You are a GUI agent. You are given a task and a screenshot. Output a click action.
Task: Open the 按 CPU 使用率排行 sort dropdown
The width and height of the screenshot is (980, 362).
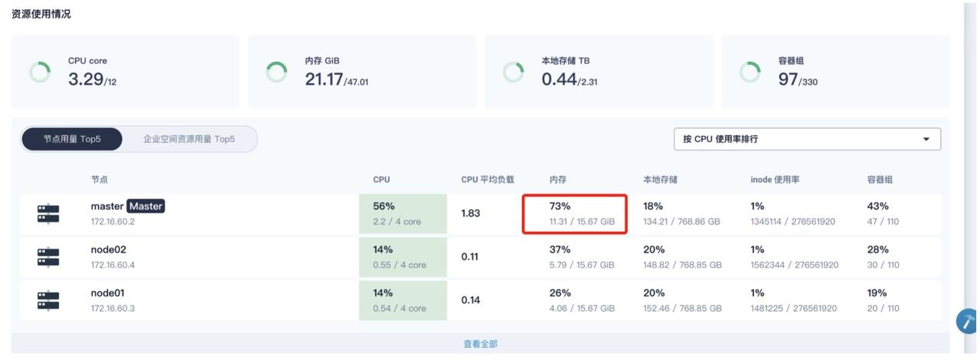(x=807, y=139)
